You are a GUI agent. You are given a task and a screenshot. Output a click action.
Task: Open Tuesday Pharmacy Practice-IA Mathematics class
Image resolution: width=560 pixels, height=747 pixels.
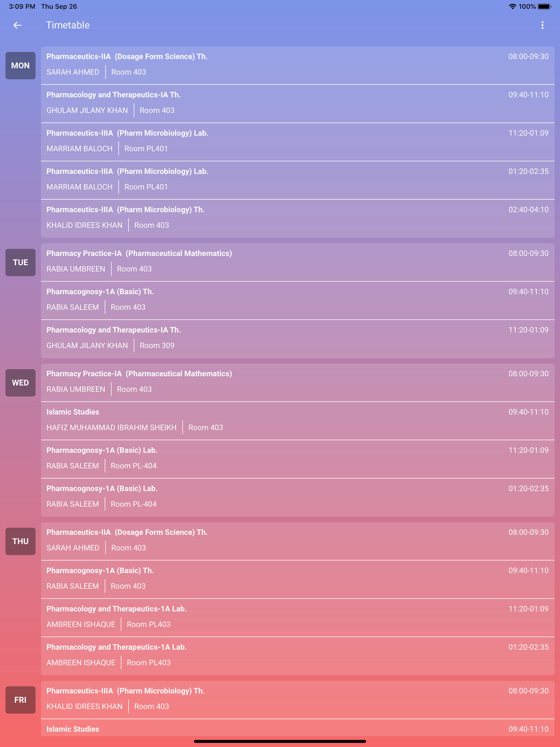coord(297,262)
